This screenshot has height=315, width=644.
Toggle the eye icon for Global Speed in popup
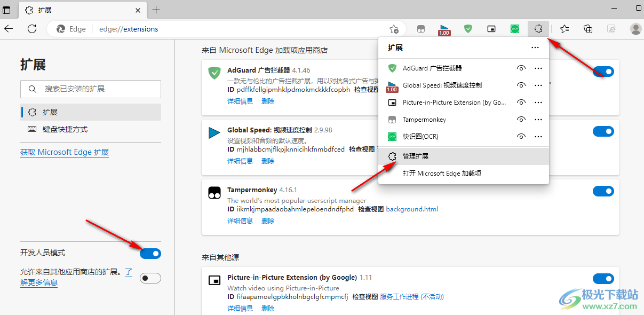tap(522, 85)
